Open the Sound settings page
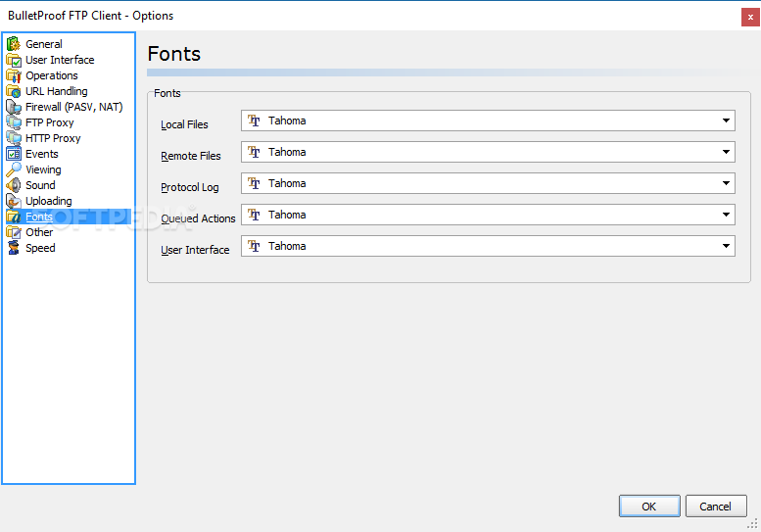This screenshot has width=761, height=532. (x=40, y=185)
